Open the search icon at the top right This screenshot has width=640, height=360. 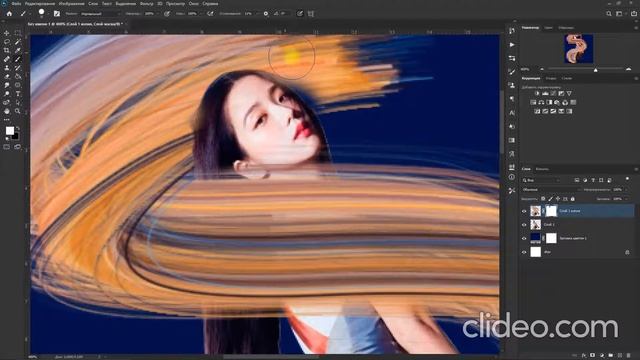click(609, 13)
